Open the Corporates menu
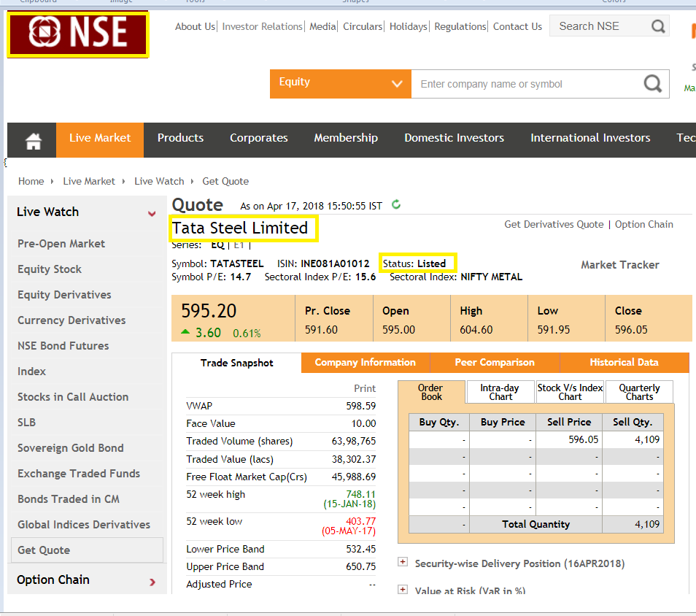Image resolution: width=696 pixels, height=616 pixels. coord(259,138)
